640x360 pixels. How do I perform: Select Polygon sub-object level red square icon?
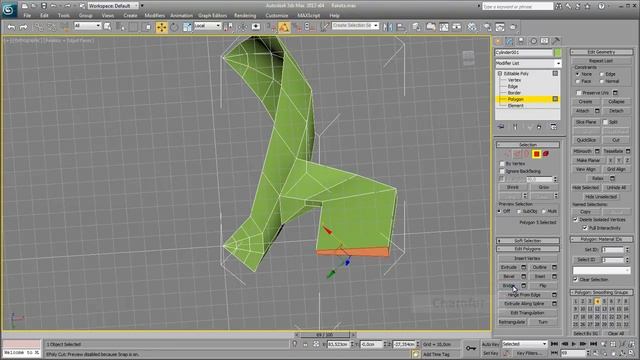pyautogui.click(x=536, y=154)
